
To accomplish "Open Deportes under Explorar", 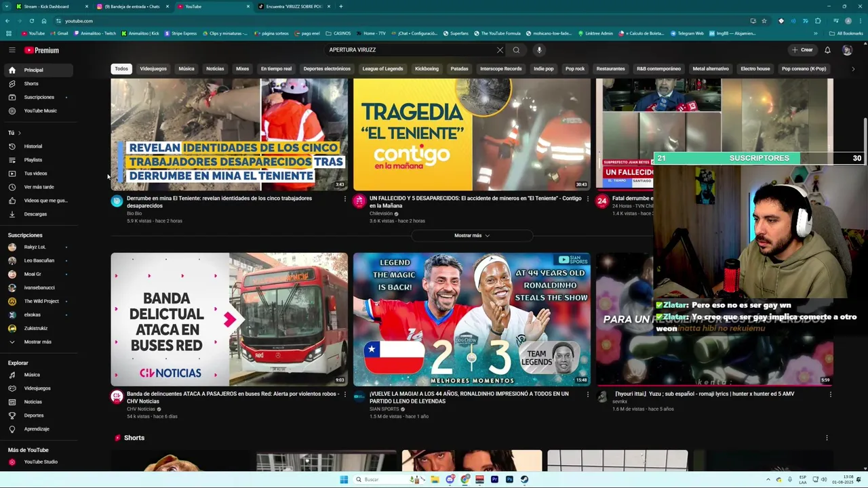I will click(x=38, y=415).
